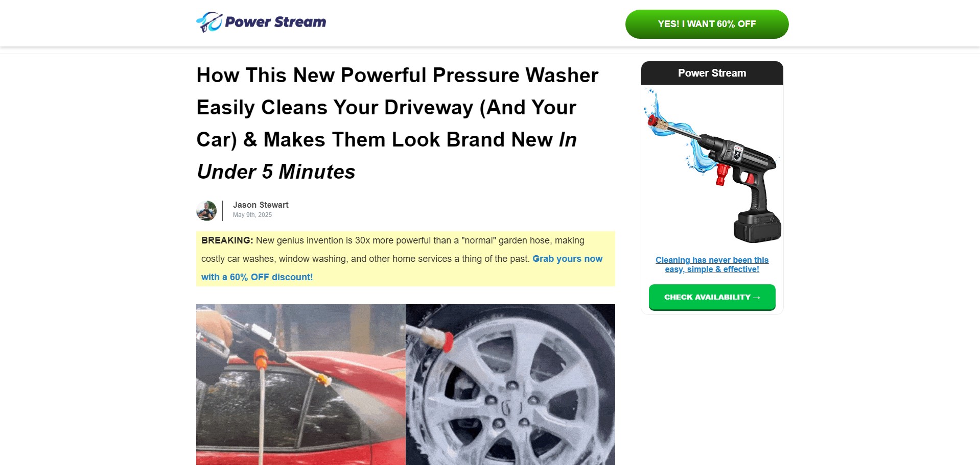Click the sidebar Power Stream header

coord(712,73)
